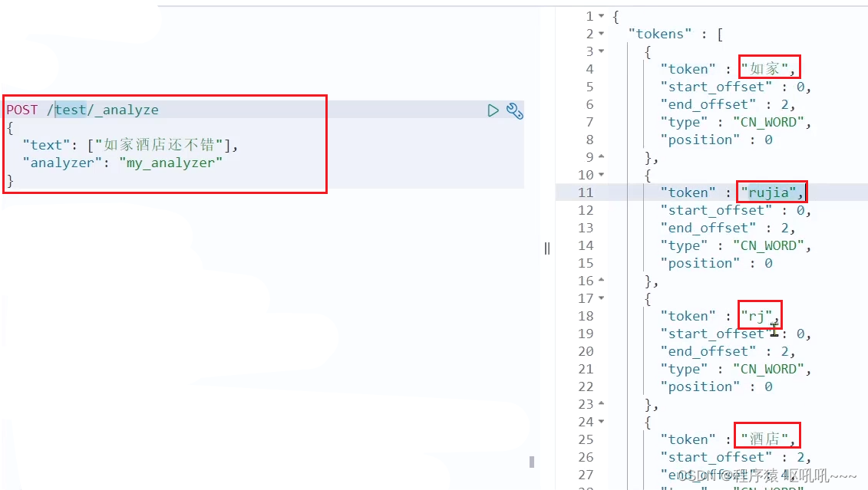Viewport: 868px width, 490px height.
Task: Click the fold arrow at line 23
Action: 602,404
